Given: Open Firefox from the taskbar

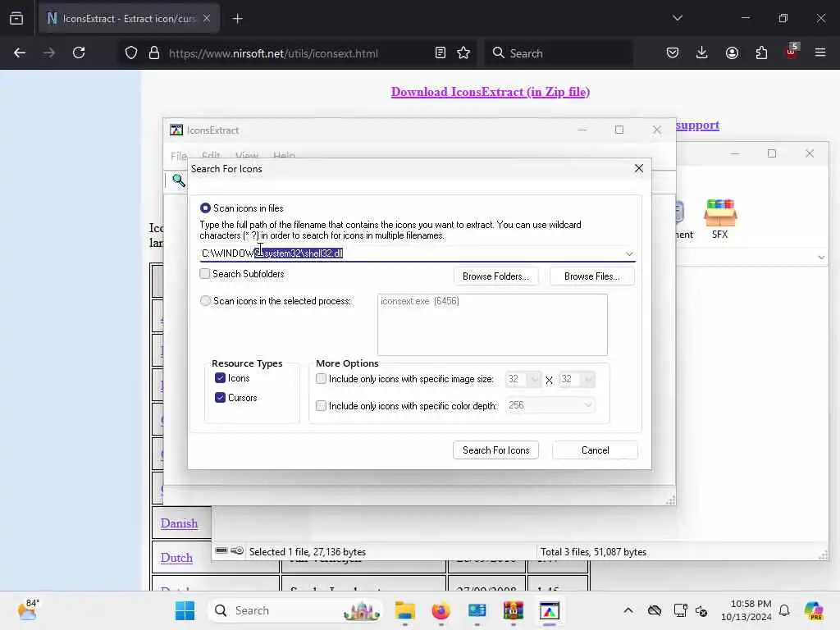Looking at the screenshot, I should pos(441,610).
